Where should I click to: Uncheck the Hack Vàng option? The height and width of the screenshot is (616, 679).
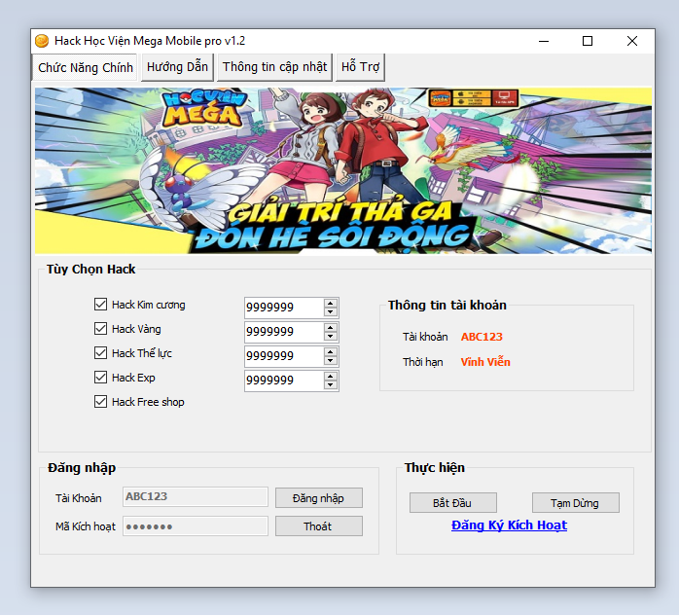101,329
